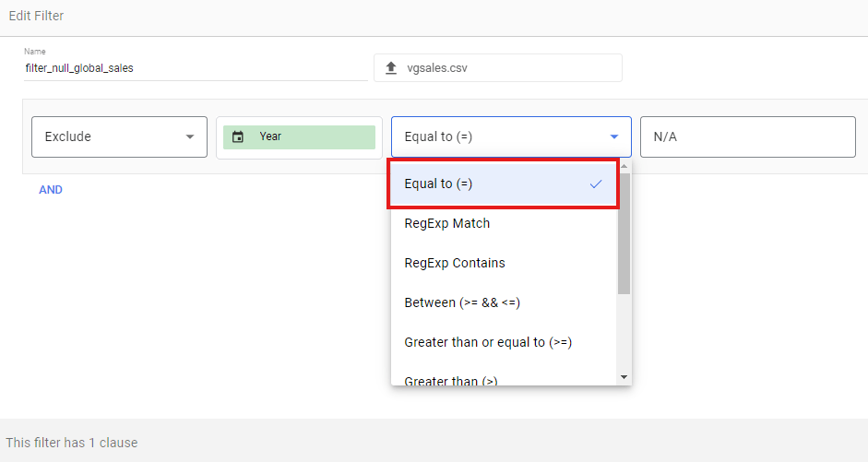Click the AND clause button

coord(51,190)
